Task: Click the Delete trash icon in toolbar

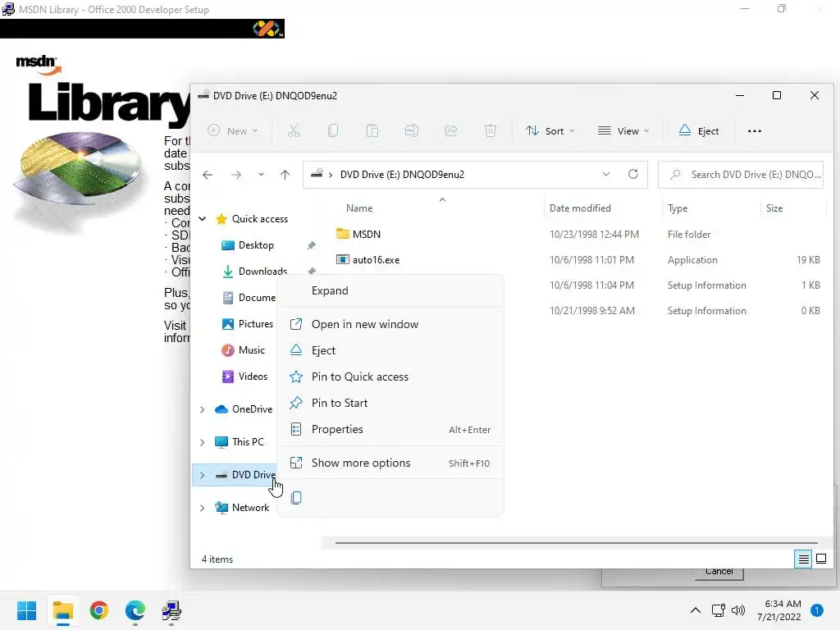Action: pos(491,130)
